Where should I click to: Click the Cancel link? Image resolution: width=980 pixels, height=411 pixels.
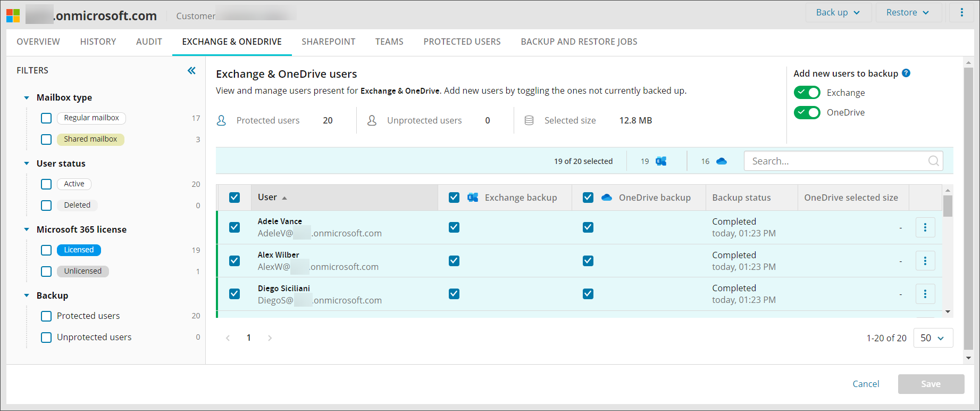(866, 384)
